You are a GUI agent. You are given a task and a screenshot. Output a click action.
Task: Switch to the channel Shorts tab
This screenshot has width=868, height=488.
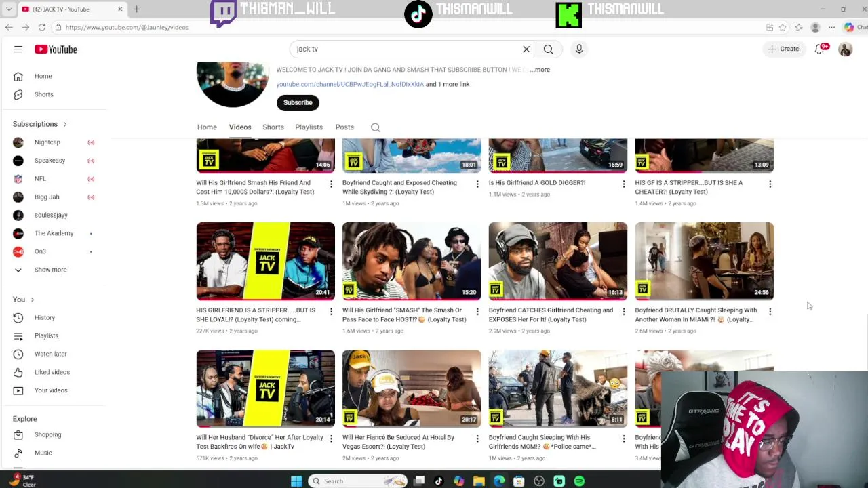pyautogui.click(x=273, y=127)
